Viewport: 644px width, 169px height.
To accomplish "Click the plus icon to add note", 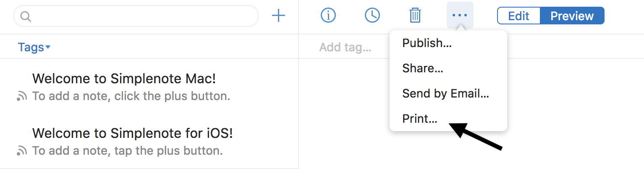I will click(x=278, y=16).
